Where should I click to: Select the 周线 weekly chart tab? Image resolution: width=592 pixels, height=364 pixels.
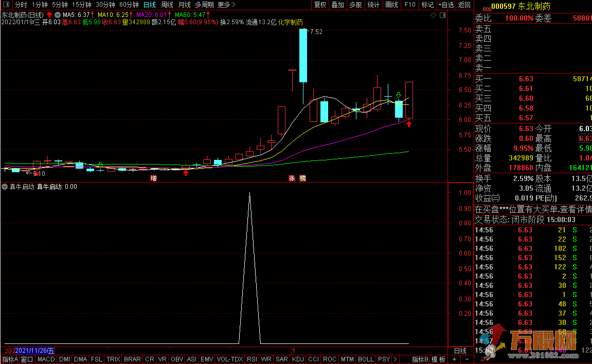pyautogui.click(x=167, y=5)
